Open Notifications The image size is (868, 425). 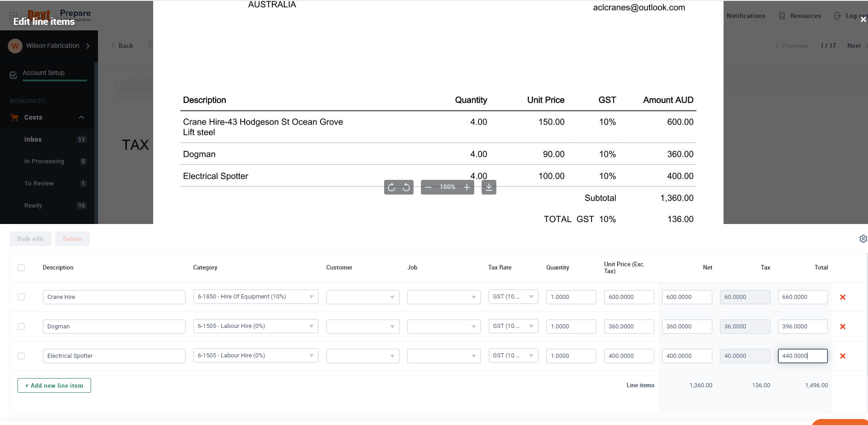(745, 15)
